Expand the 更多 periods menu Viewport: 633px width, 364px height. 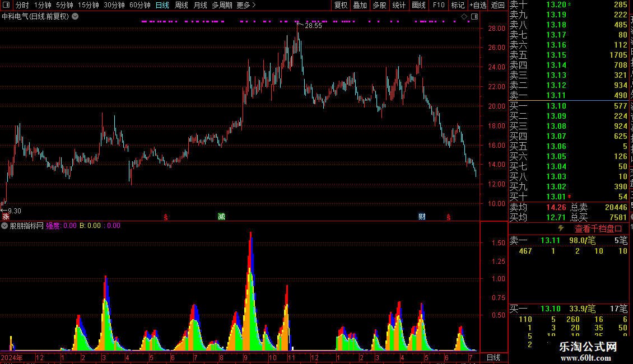(246, 5)
